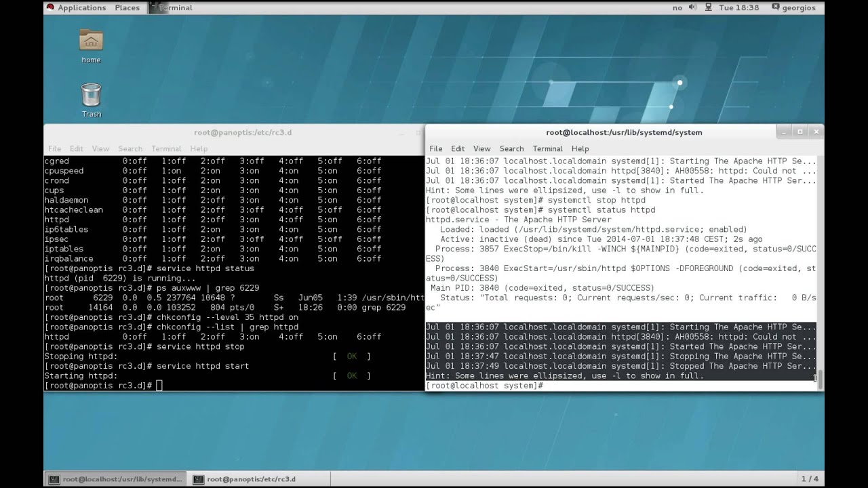
Task: Open the clock showing Tue 18:38
Action: click(738, 7)
